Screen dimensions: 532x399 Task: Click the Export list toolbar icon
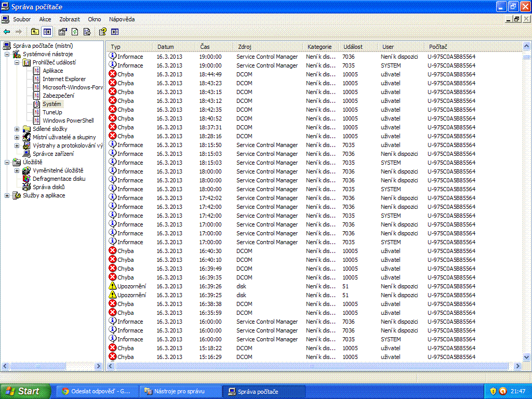pos(87,32)
